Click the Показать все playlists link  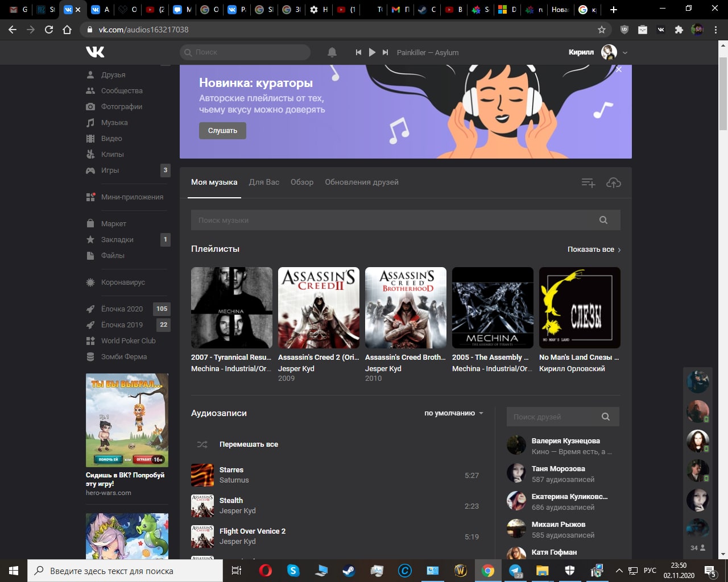[x=594, y=250]
